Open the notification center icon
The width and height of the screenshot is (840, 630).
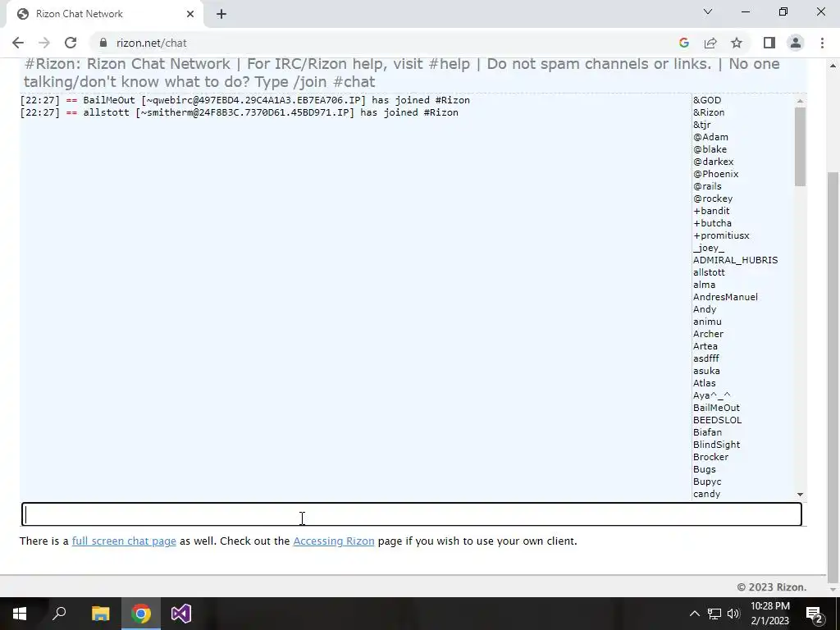click(x=815, y=614)
